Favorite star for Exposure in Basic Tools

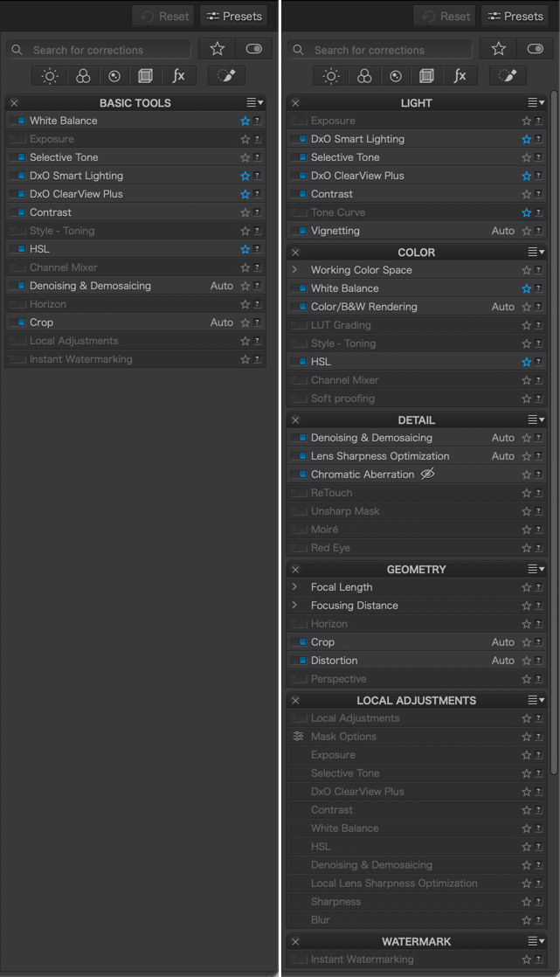[245, 140]
